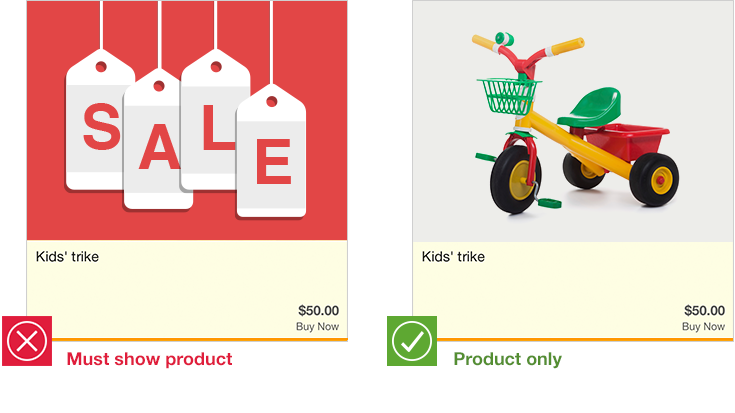735x413 pixels.
Task: Click the Must show product label
Action: [150, 359]
